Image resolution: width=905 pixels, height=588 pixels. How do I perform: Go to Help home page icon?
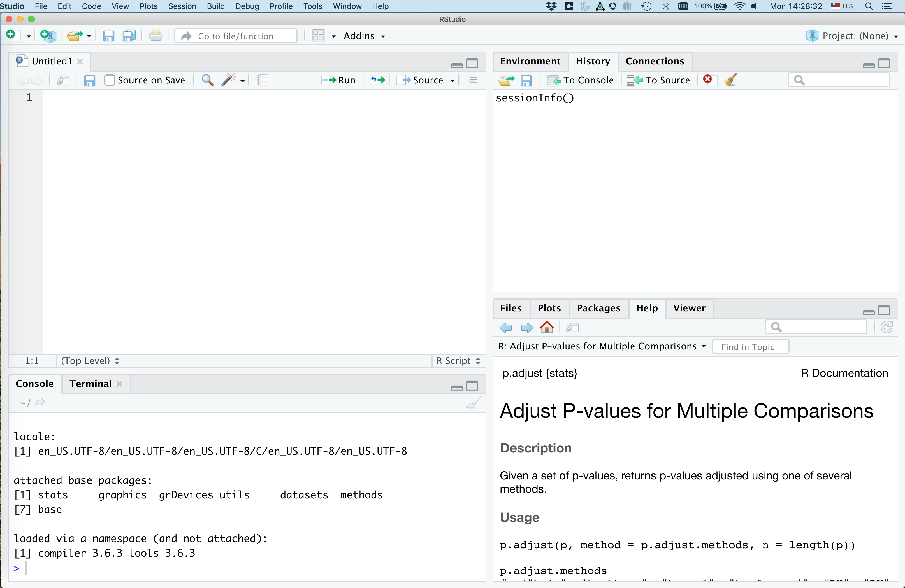click(x=546, y=327)
